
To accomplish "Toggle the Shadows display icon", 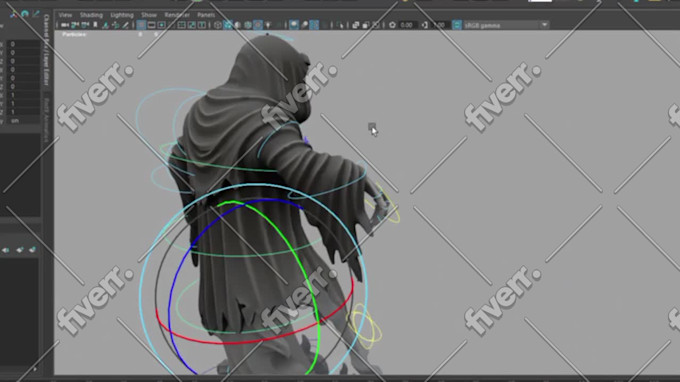I will point(278,25).
